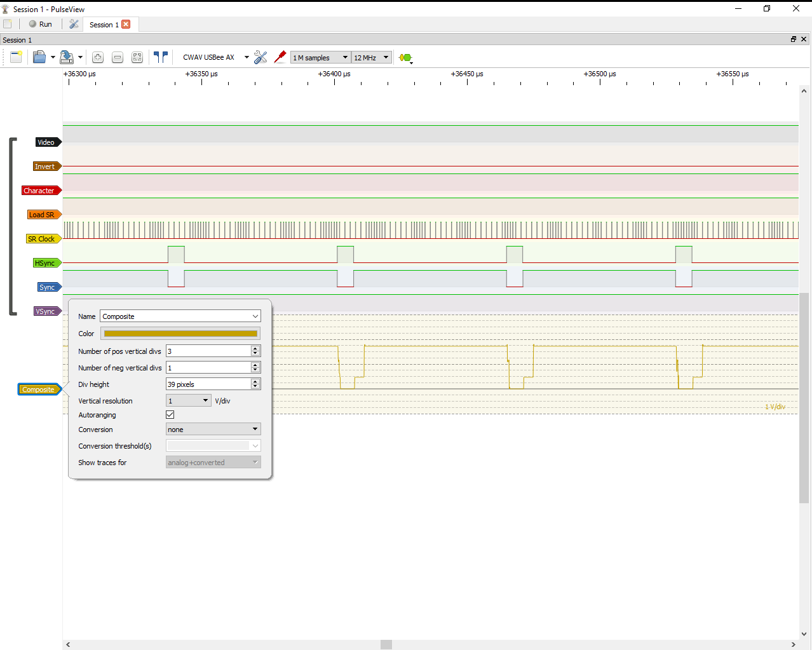This screenshot has height=650, width=812.
Task: Open device configuration with the wrench icon
Action: pos(261,57)
